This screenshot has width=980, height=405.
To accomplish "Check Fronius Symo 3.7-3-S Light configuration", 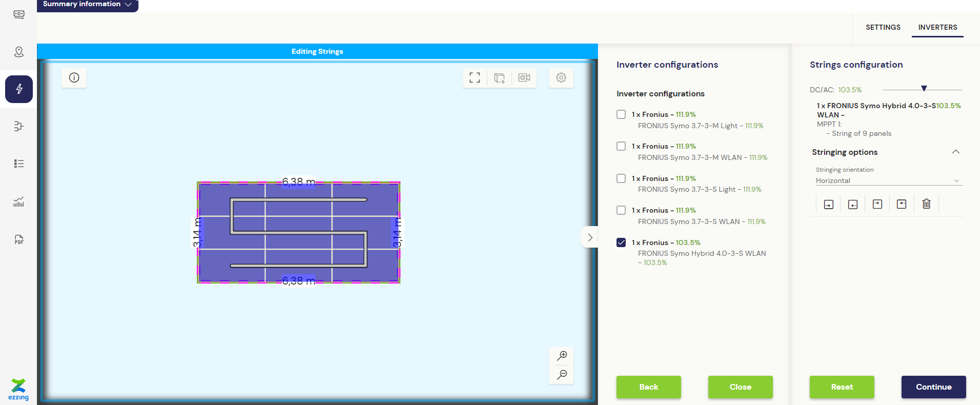I will [x=621, y=178].
